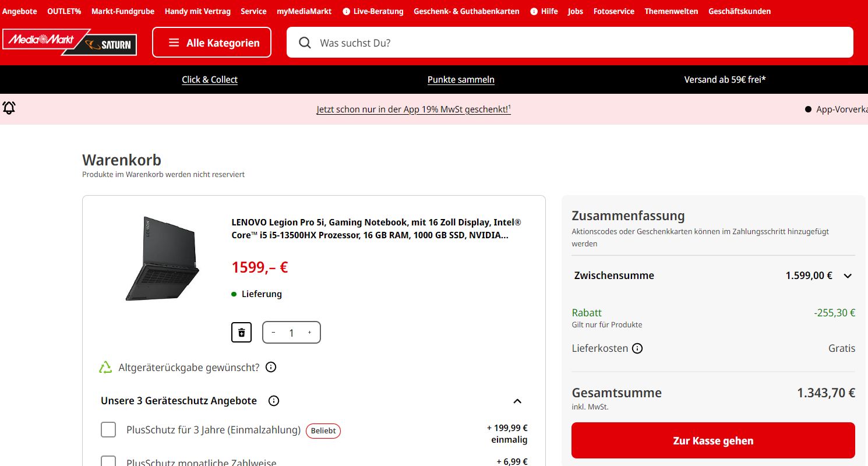Click the green recycling icon

pos(105,367)
